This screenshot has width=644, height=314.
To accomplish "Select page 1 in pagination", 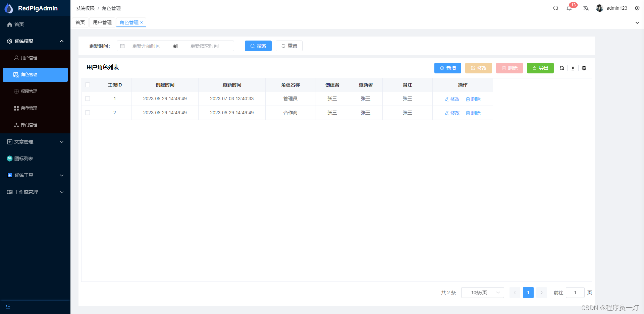I will coord(528,293).
